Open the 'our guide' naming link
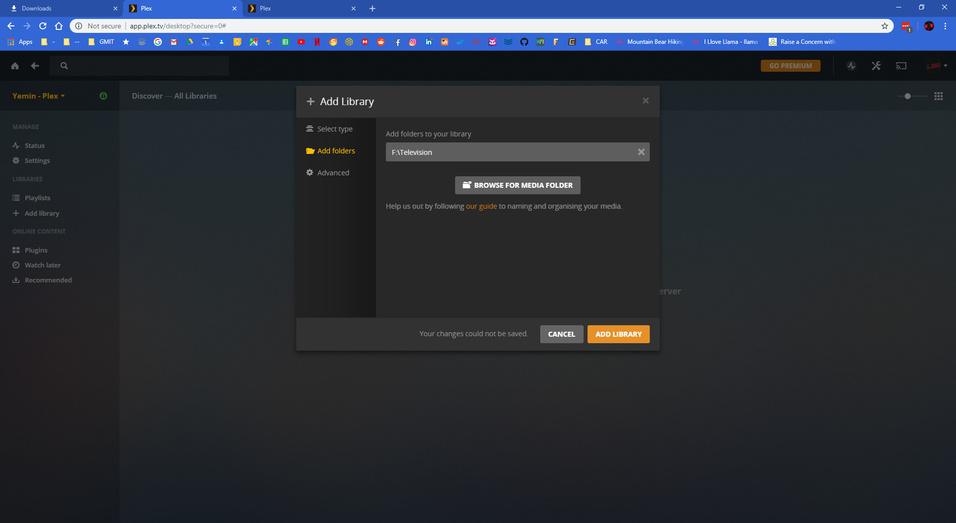Viewport: 956px width, 523px height. 481,206
